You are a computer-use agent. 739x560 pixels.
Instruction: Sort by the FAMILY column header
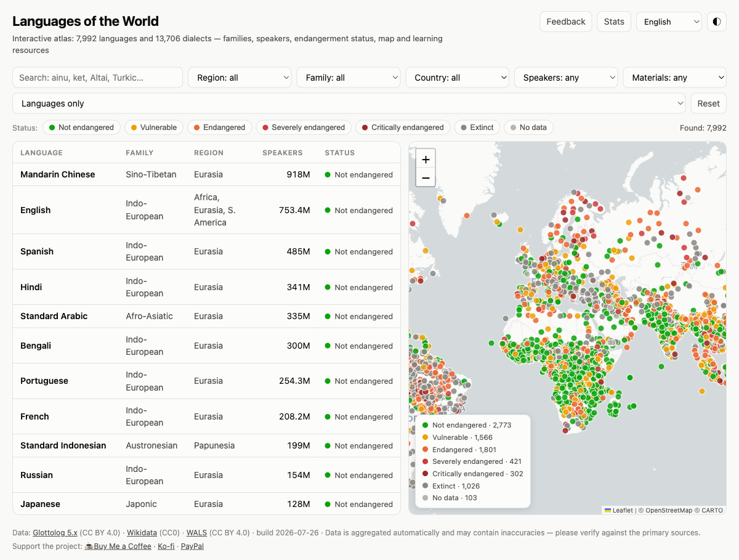click(140, 153)
